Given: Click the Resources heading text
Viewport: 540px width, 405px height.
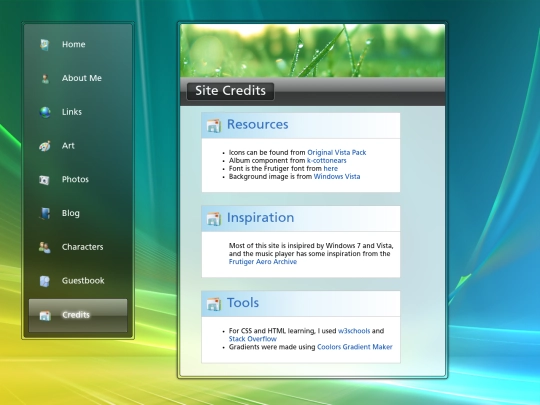Looking at the screenshot, I should [x=258, y=124].
